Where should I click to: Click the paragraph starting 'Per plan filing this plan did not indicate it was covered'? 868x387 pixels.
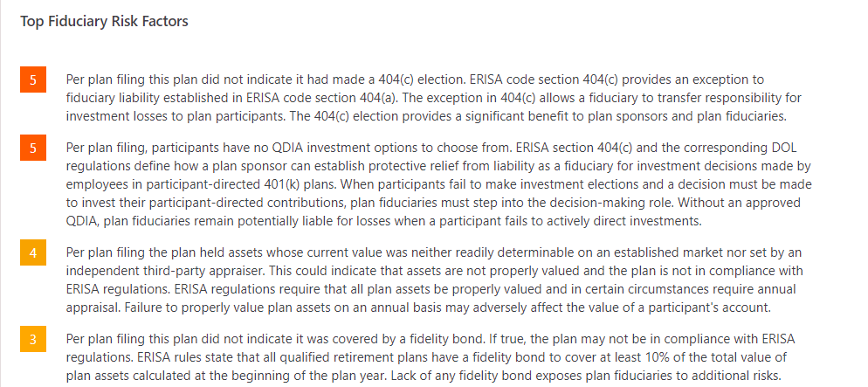point(428,357)
